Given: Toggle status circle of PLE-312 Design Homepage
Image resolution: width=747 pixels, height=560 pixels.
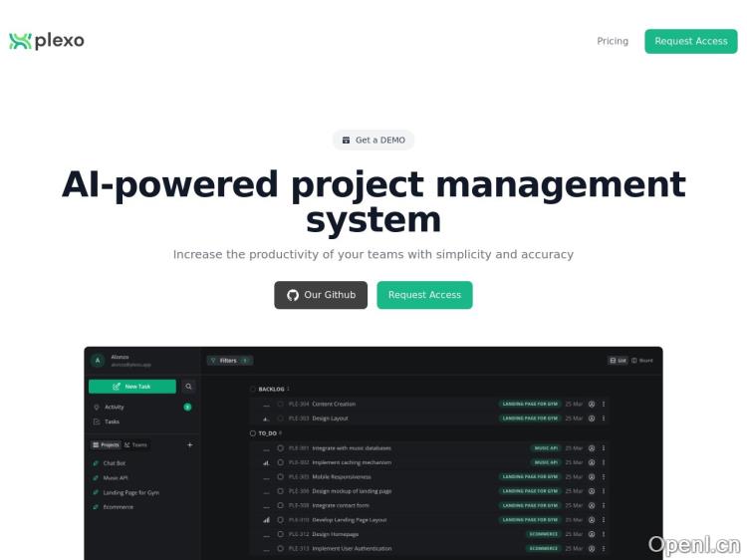Looking at the screenshot, I should click(x=280, y=534).
